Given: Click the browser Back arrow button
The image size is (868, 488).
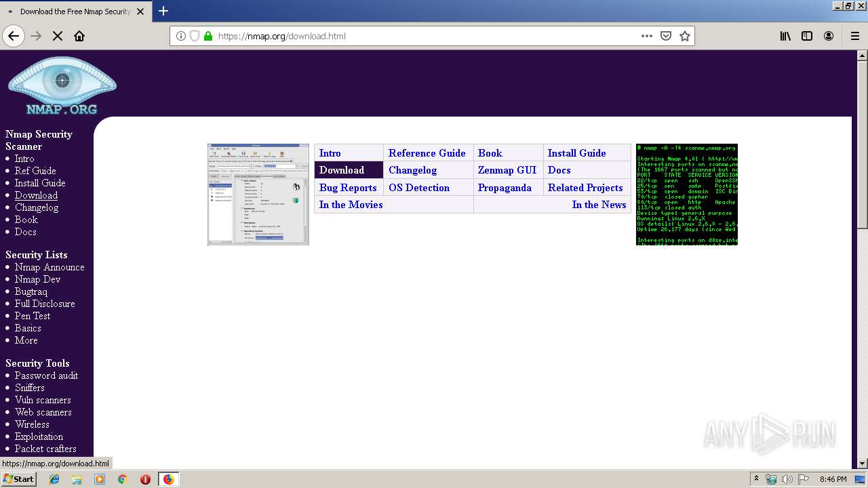Looking at the screenshot, I should [14, 36].
